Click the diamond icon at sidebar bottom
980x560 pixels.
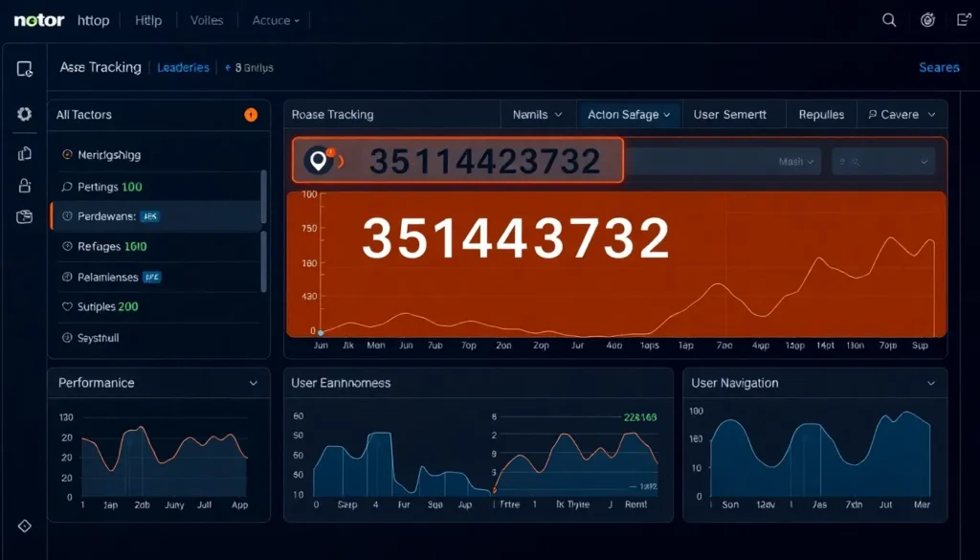[x=25, y=526]
